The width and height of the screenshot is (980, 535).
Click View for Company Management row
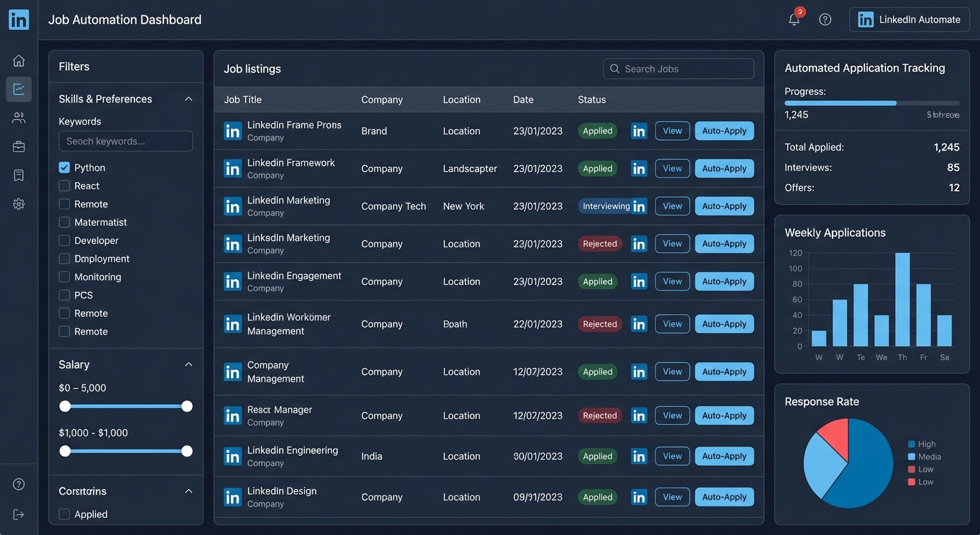click(672, 372)
